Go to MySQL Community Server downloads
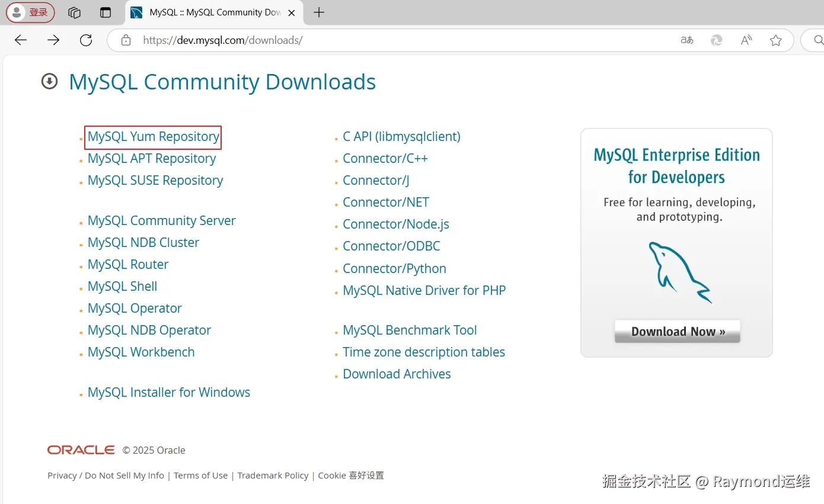Screen dimensions: 824x504 pos(162,221)
